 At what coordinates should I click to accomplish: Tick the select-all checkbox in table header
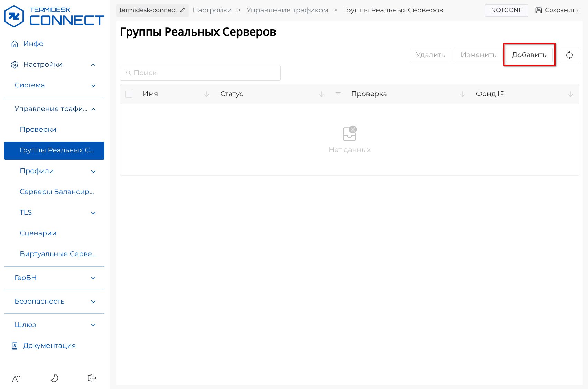[x=129, y=94]
